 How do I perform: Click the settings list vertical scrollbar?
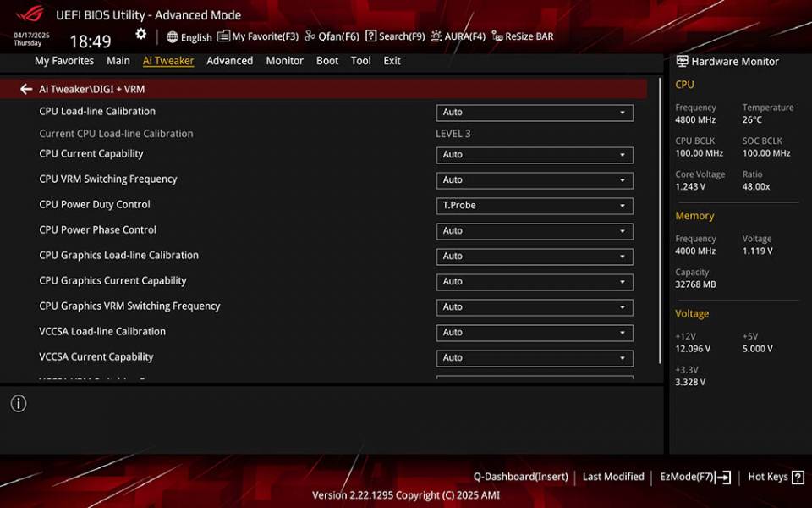point(661,220)
